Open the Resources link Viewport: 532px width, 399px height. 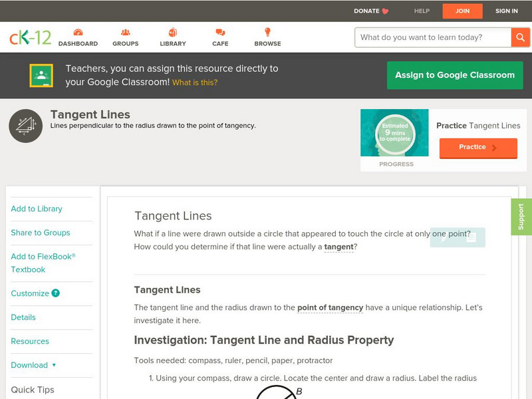[x=30, y=341]
